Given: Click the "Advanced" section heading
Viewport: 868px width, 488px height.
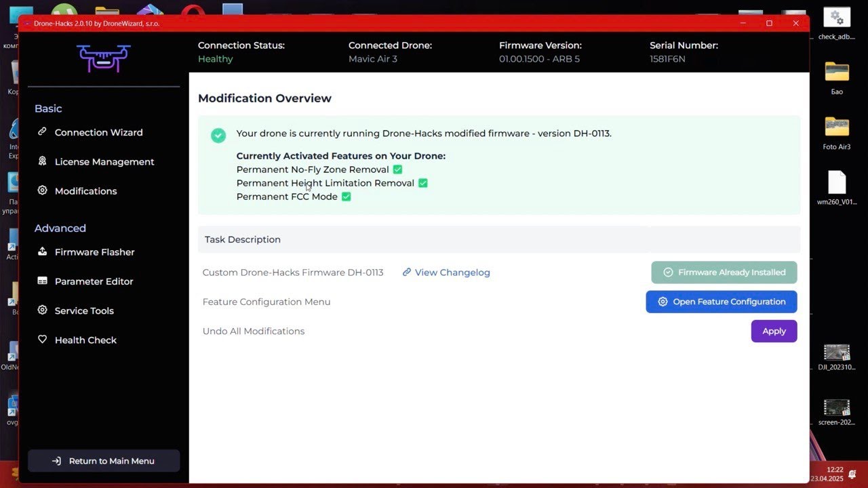Looking at the screenshot, I should (x=60, y=228).
